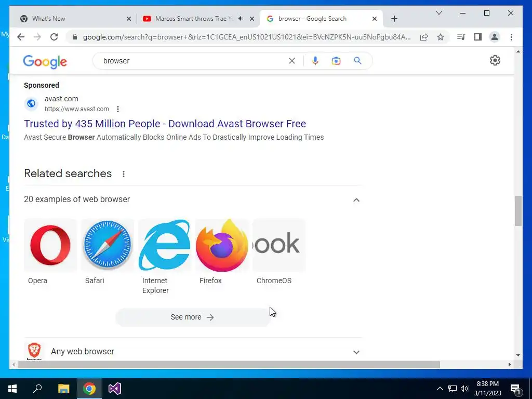Select the Internet Explorer thumbnail

click(164, 245)
